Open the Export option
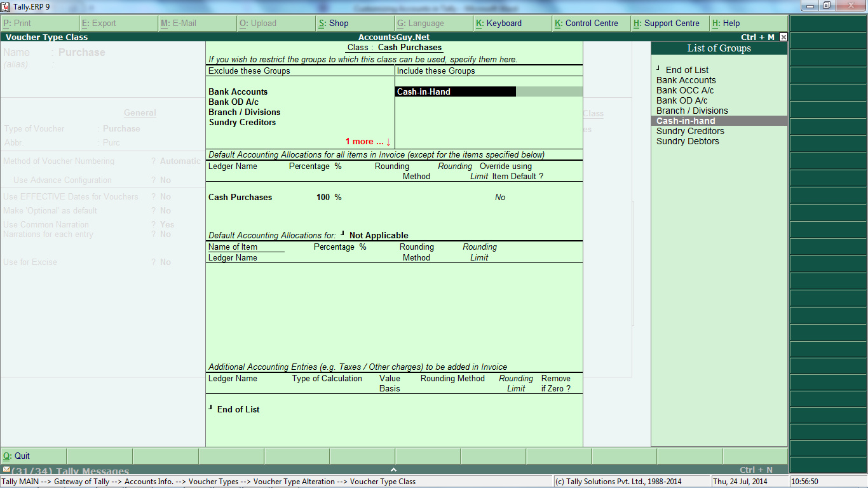This screenshot has height=488, width=868. click(118, 24)
